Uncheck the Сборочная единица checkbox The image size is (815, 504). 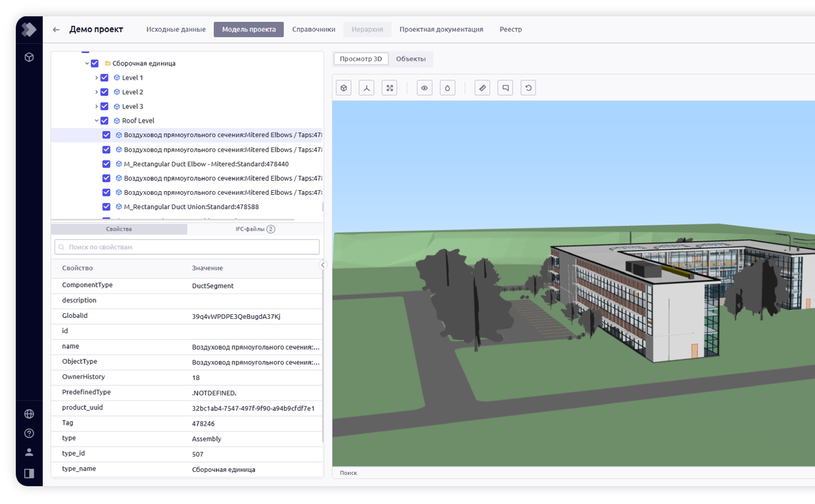click(x=95, y=63)
